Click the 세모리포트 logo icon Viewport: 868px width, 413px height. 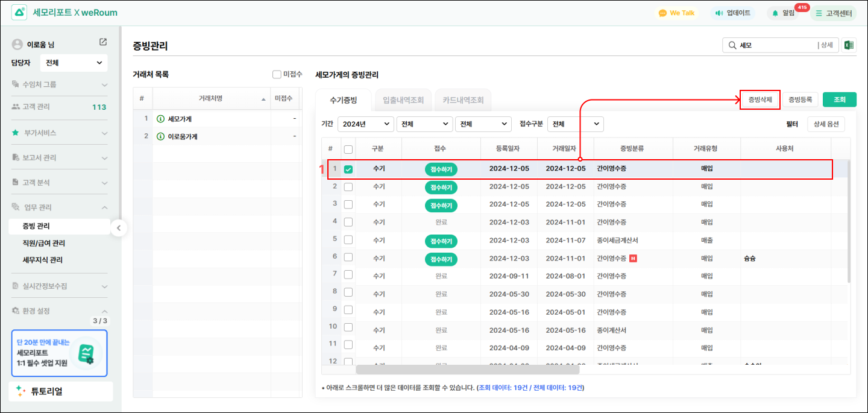point(19,13)
